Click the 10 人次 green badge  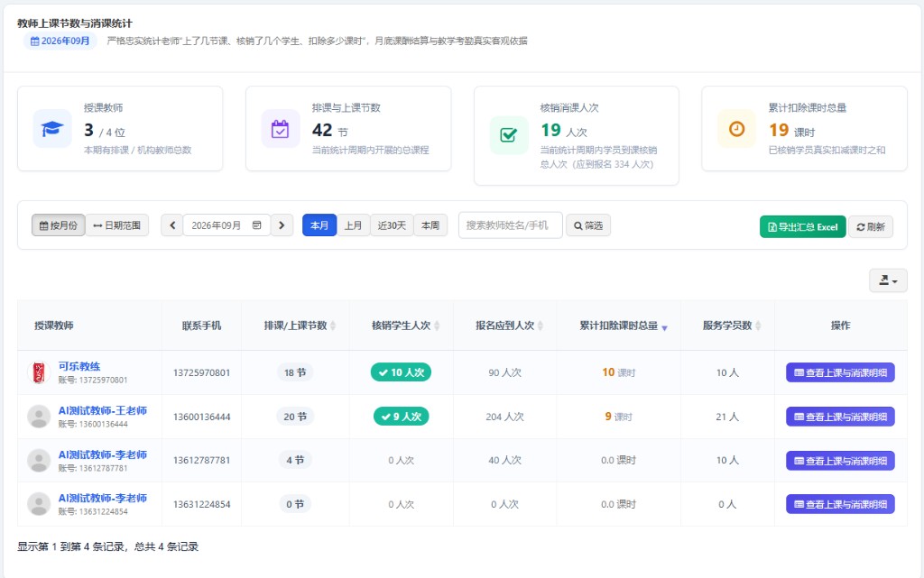402,372
